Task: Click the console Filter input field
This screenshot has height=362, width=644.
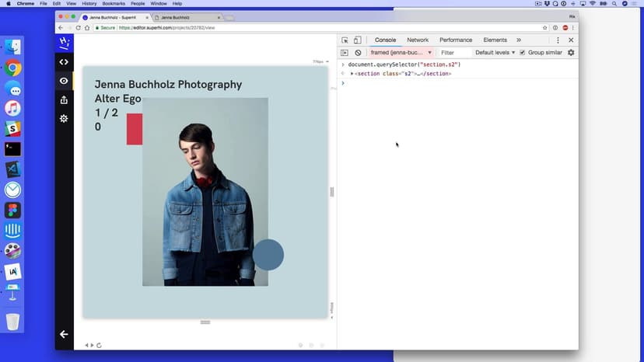Action: (x=453, y=53)
